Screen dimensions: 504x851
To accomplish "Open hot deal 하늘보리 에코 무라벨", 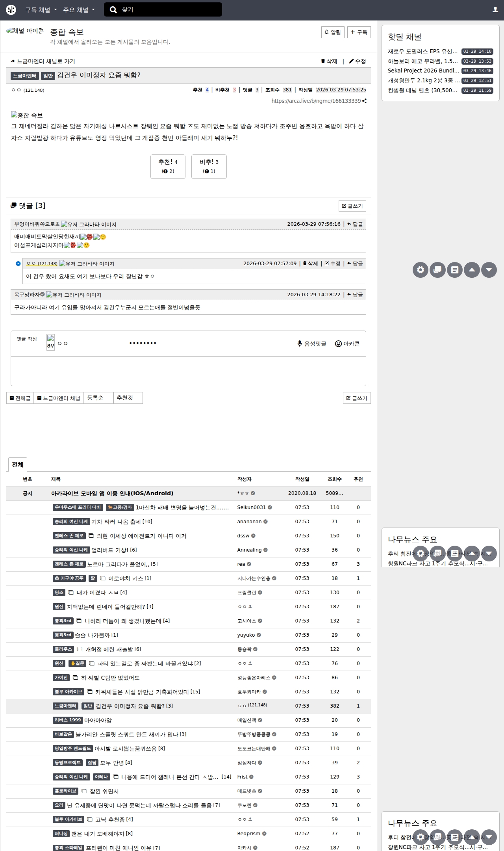I will pyautogui.click(x=423, y=61).
